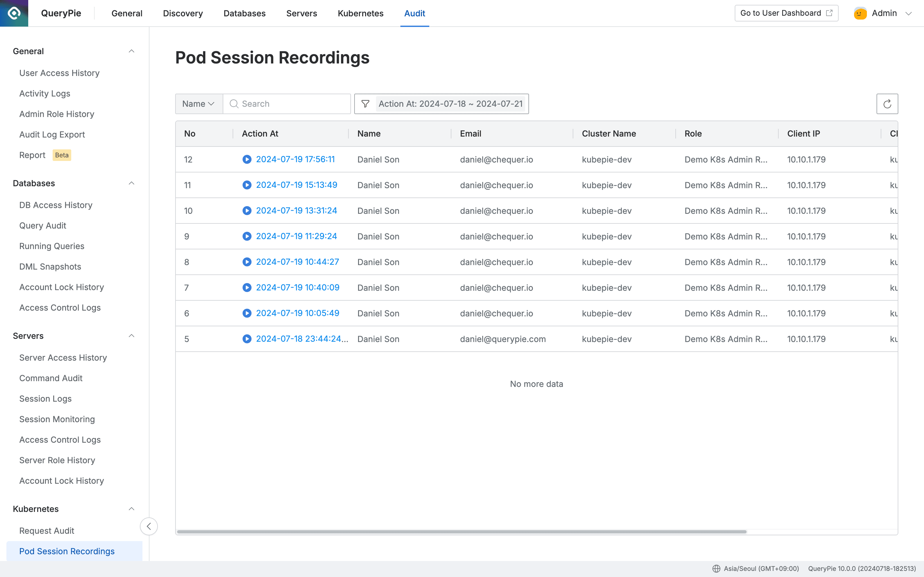Open the Name search field dropdown

tap(198, 104)
